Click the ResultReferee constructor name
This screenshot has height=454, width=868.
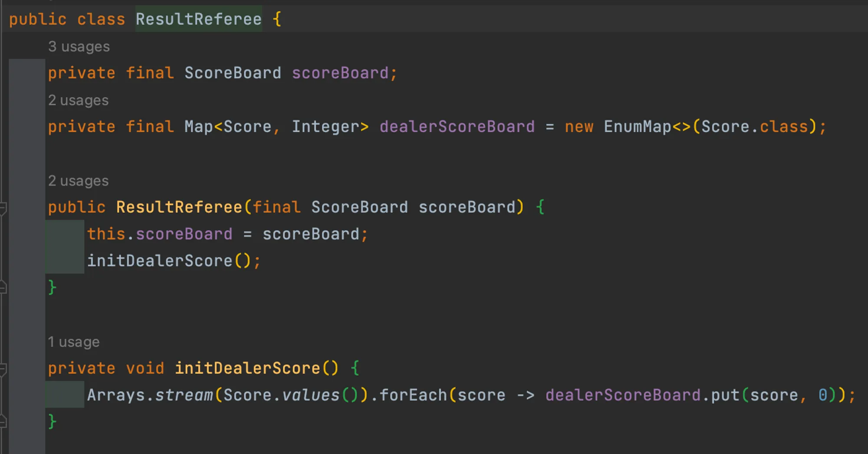(x=179, y=207)
